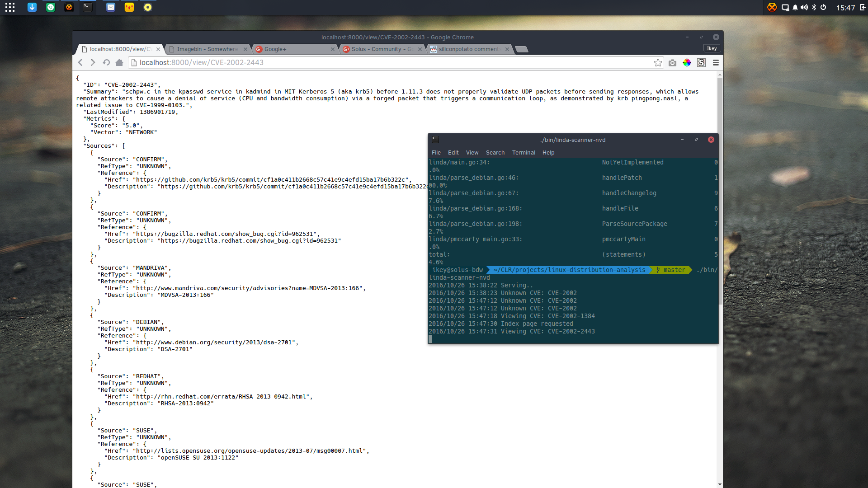Launch the blue download arrow app
The width and height of the screenshot is (868, 488).
(32, 7)
